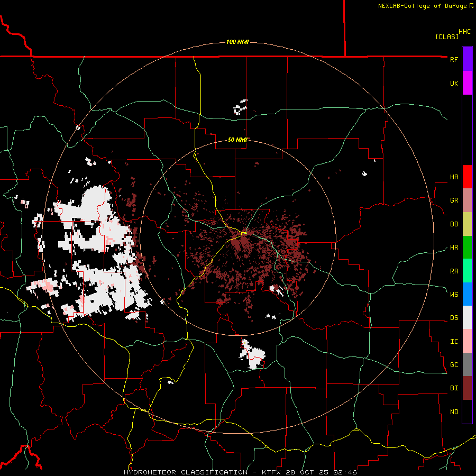This screenshot has height=476, width=476.
Task: Click the UK legend label
Action: pyautogui.click(x=454, y=83)
